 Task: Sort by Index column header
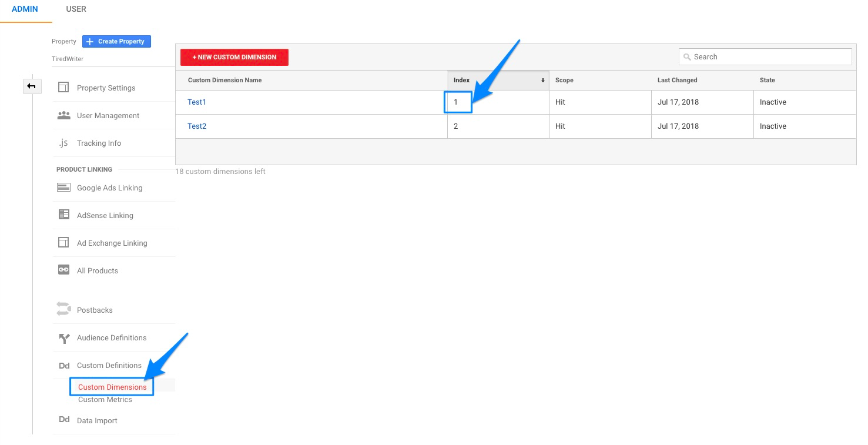tap(498, 81)
